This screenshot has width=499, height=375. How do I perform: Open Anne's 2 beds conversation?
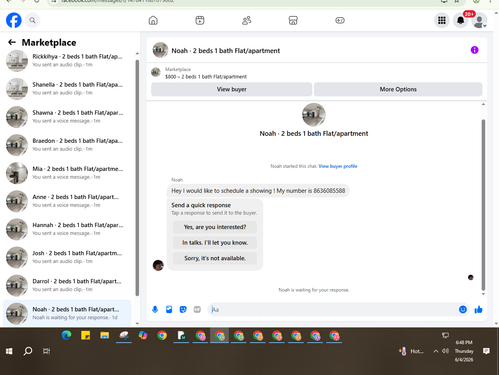pos(68,201)
